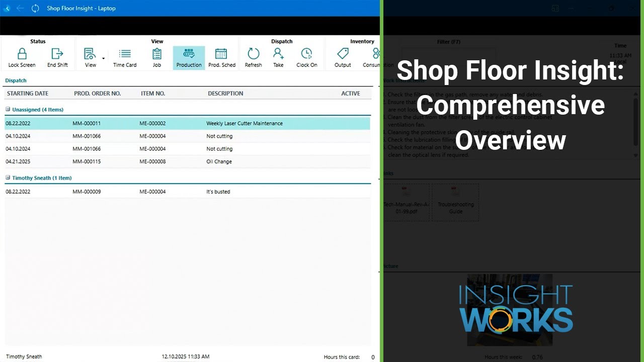Click the ACTIVE column header
644x362 pixels.
[x=351, y=94]
